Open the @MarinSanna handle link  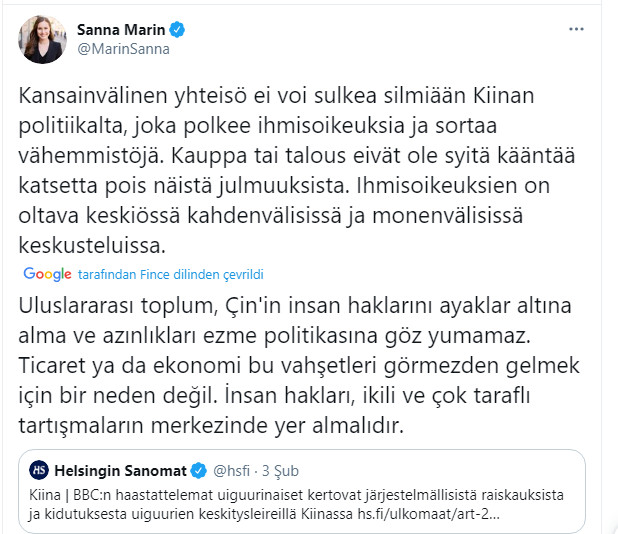[x=123, y=48]
